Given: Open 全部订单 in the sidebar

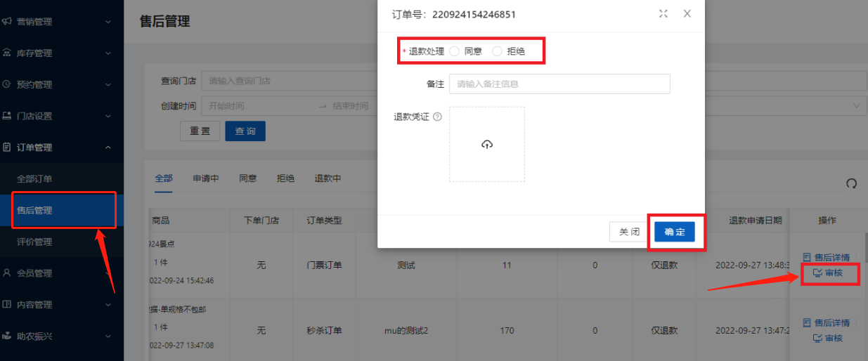Looking at the screenshot, I should (34, 179).
